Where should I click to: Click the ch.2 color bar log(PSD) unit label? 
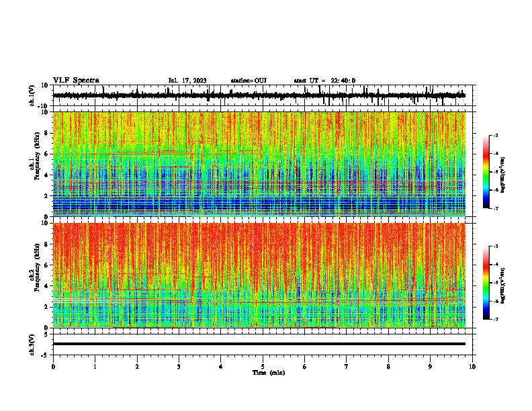[503, 285]
